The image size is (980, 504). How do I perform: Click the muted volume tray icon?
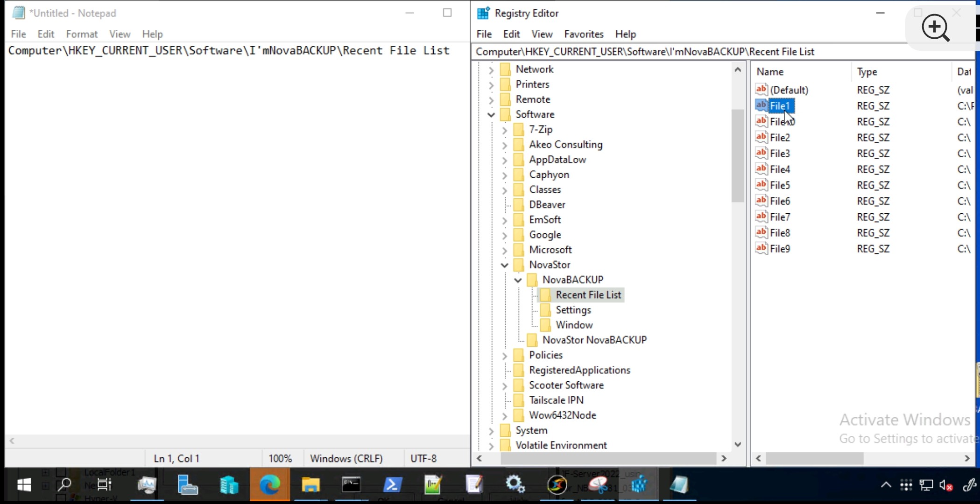[946, 486]
